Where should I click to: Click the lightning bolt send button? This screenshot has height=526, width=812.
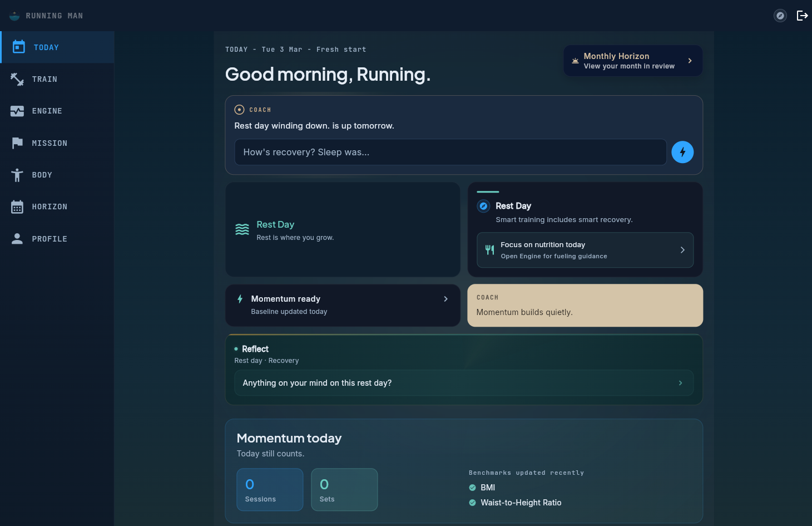(682, 152)
